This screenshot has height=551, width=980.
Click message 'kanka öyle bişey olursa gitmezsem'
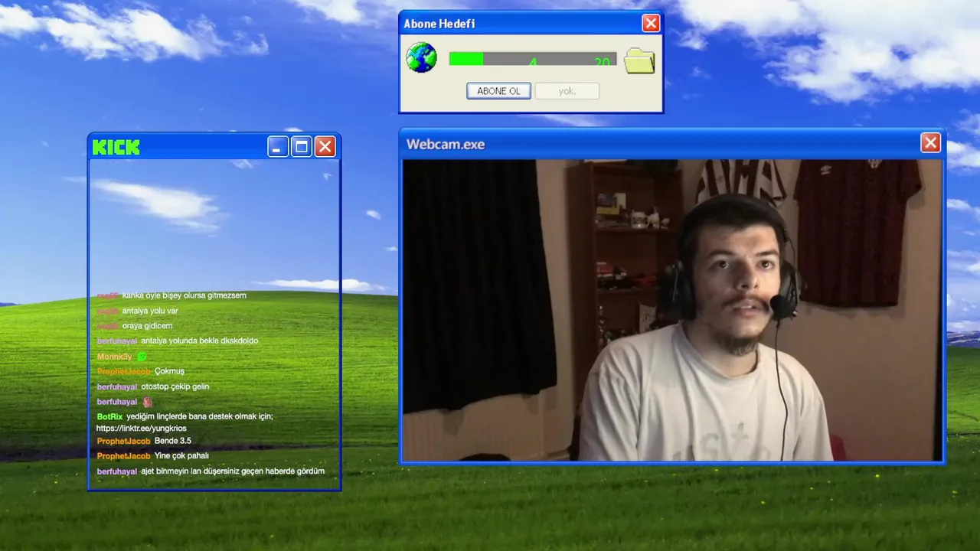pos(185,295)
